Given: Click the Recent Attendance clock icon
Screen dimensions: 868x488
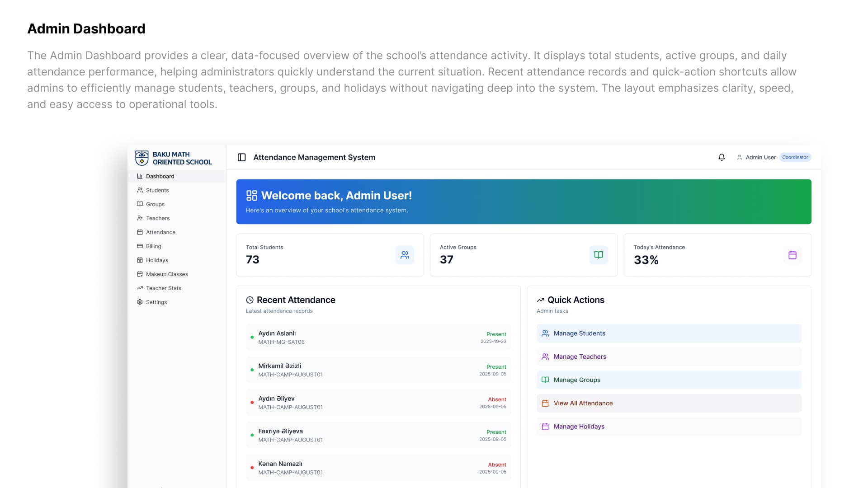Looking at the screenshot, I should (250, 300).
